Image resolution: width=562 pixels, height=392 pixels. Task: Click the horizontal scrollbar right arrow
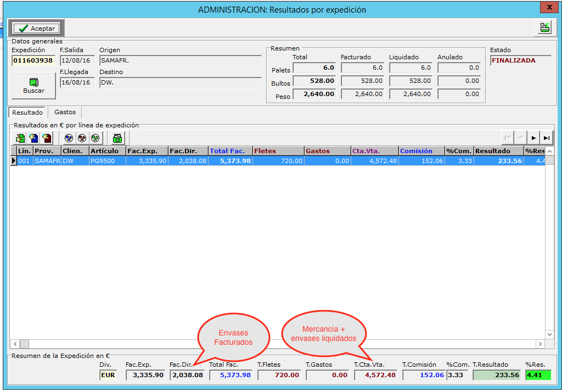(541, 344)
